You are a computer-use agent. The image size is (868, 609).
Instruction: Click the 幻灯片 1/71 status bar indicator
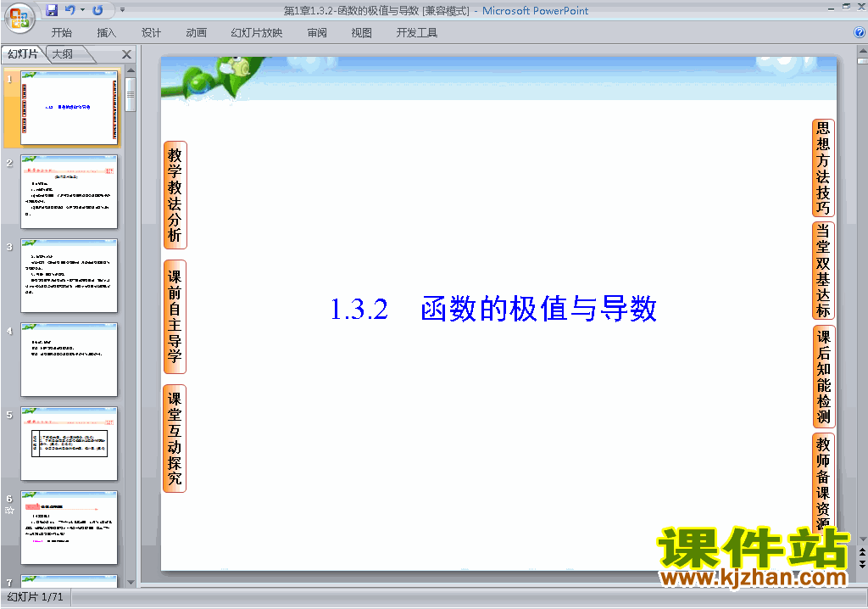(x=36, y=597)
